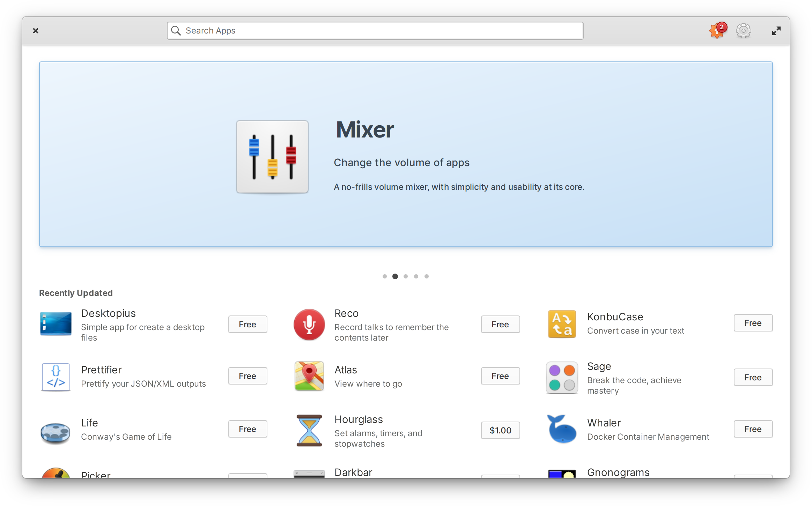
Task: Open the notifications bell icon
Action: tap(716, 30)
